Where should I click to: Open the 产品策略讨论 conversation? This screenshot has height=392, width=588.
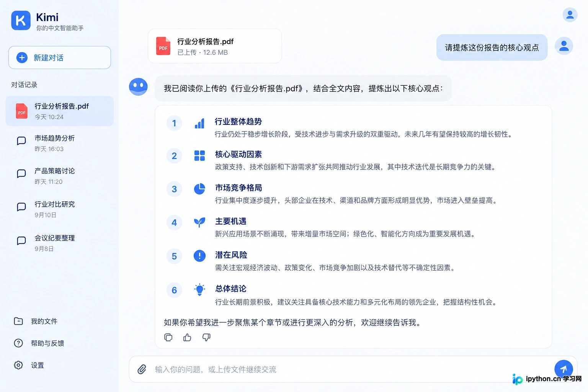(60, 176)
